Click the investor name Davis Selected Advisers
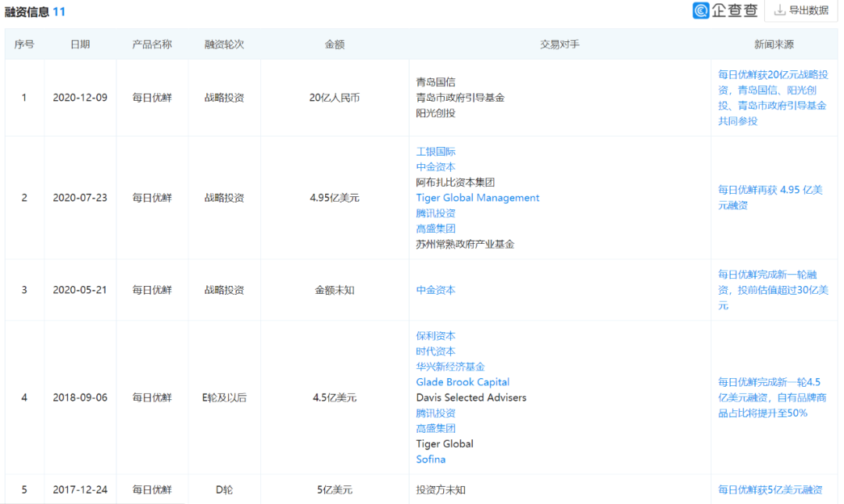The height and width of the screenshot is (504, 844). pos(471,398)
